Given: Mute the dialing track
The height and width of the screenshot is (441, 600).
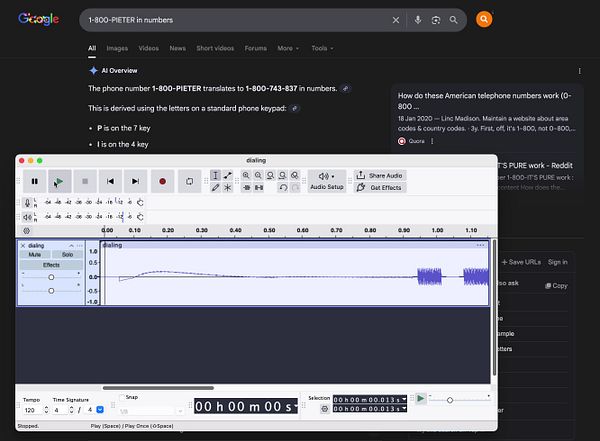Looking at the screenshot, I should pos(35,255).
